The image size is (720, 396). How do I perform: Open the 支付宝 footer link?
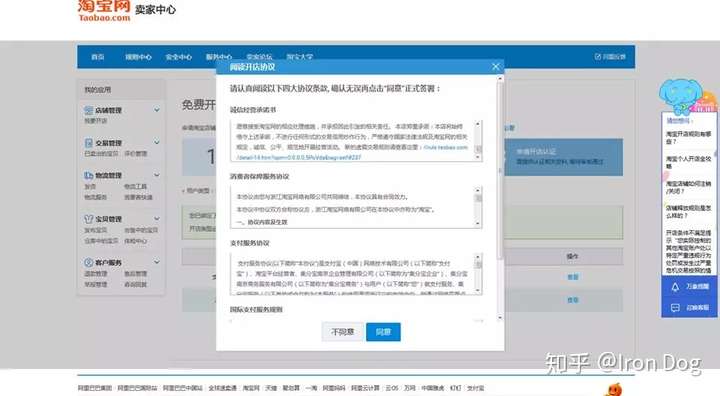pos(476,388)
